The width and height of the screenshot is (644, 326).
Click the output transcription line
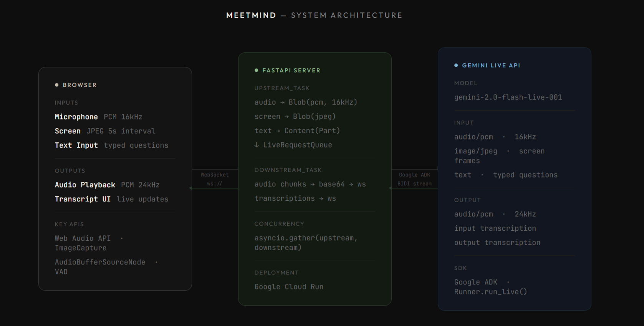pos(497,243)
